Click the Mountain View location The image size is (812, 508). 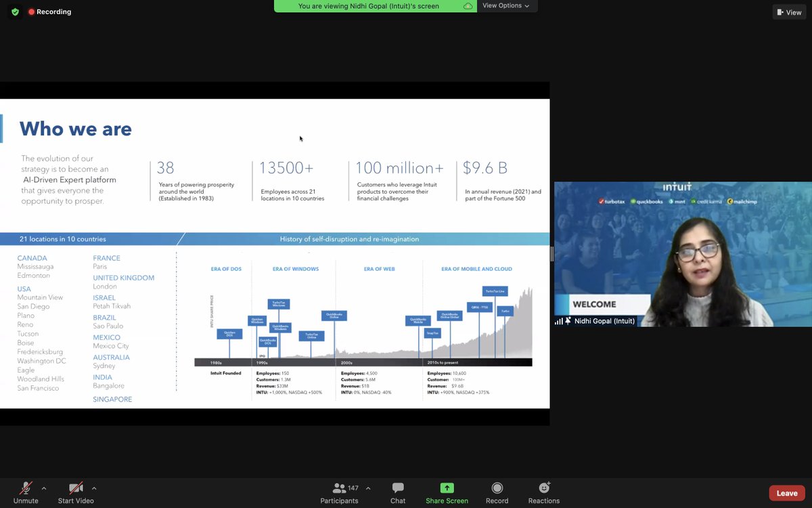tap(40, 297)
